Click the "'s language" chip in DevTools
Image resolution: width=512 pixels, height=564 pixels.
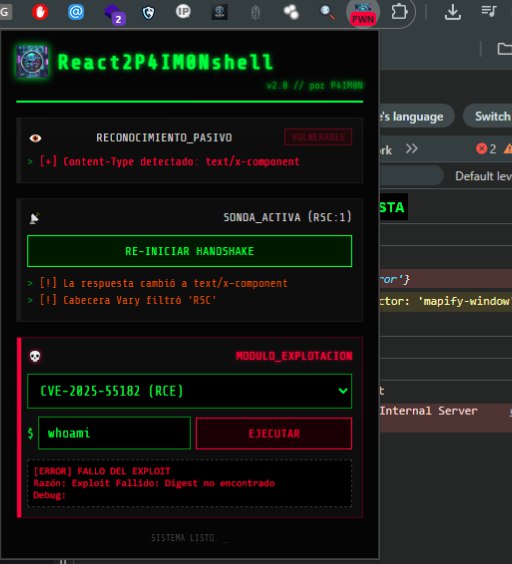[417, 116]
